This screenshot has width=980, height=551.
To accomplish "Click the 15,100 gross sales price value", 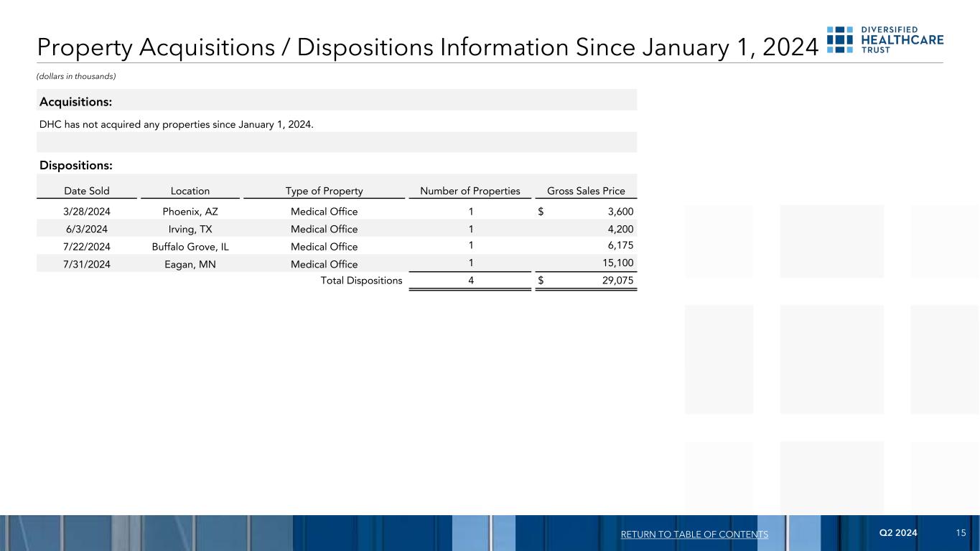I will coord(617,264).
